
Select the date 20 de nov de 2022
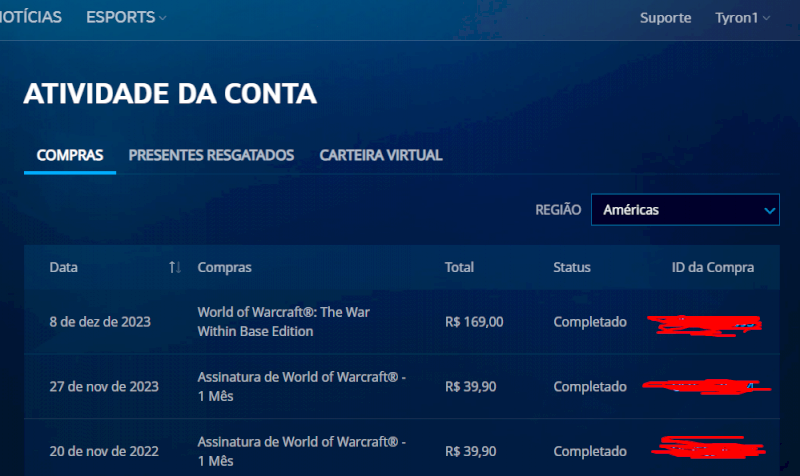click(x=104, y=452)
